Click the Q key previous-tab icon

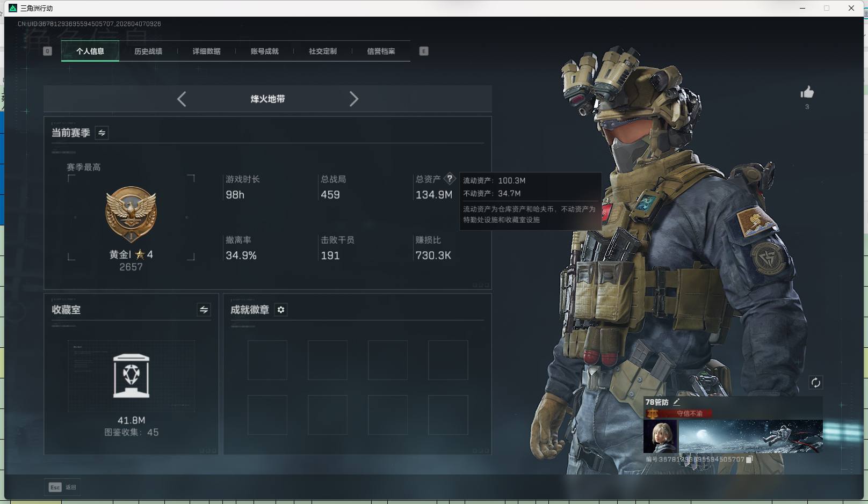47,51
